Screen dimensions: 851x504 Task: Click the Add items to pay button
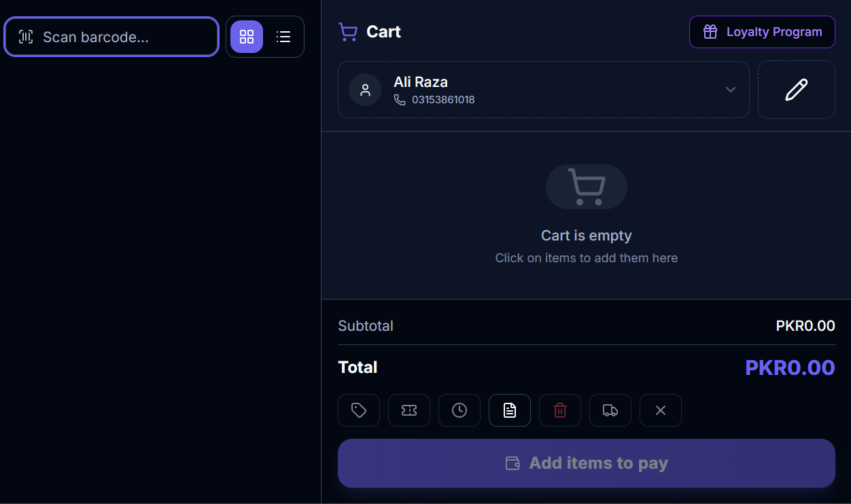587,463
